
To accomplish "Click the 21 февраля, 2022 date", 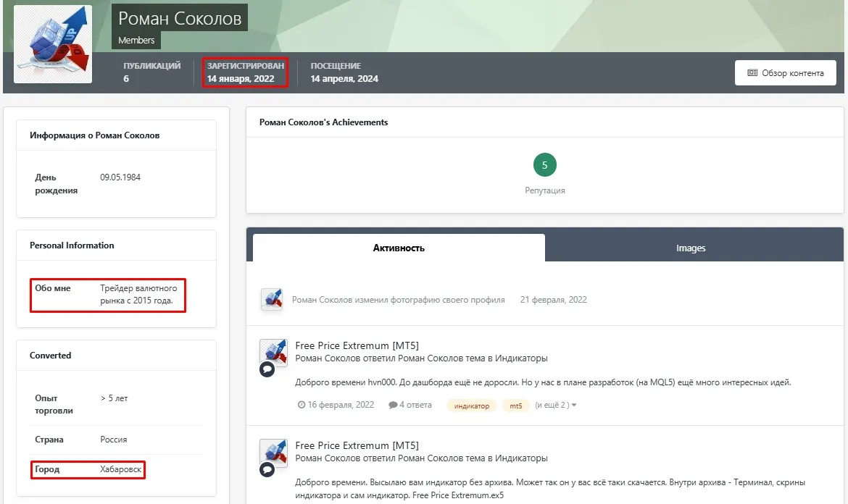I will (553, 300).
